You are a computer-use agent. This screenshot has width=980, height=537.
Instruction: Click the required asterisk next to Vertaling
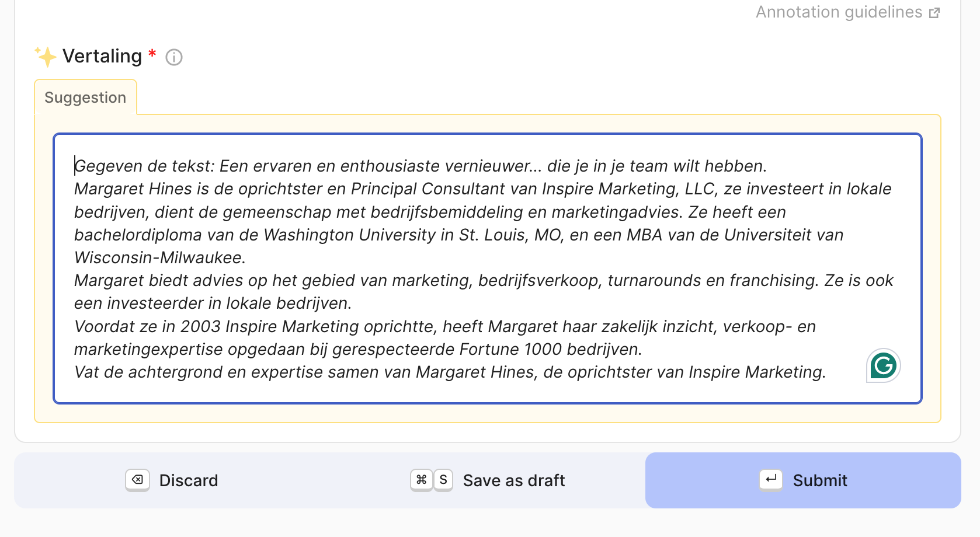click(152, 54)
